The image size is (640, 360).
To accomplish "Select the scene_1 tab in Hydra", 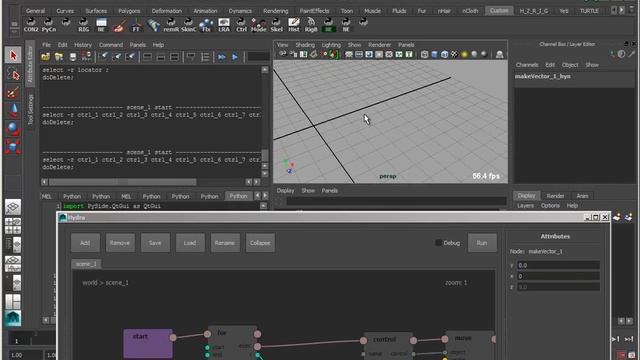I will click(x=86, y=264).
